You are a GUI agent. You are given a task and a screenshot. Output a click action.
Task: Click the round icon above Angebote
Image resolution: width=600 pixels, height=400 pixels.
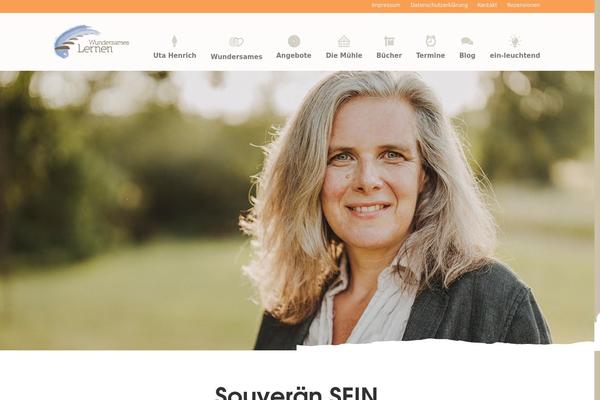[x=294, y=41]
